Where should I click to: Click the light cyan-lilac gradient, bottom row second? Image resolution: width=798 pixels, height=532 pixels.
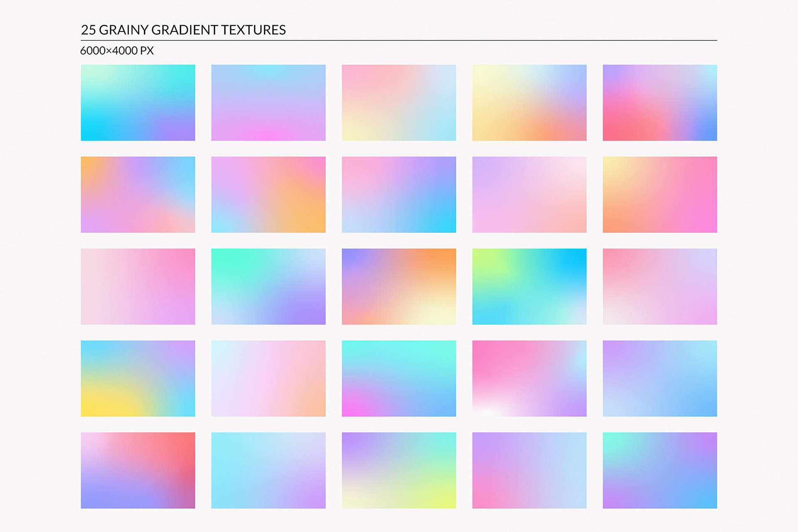click(x=268, y=470)
